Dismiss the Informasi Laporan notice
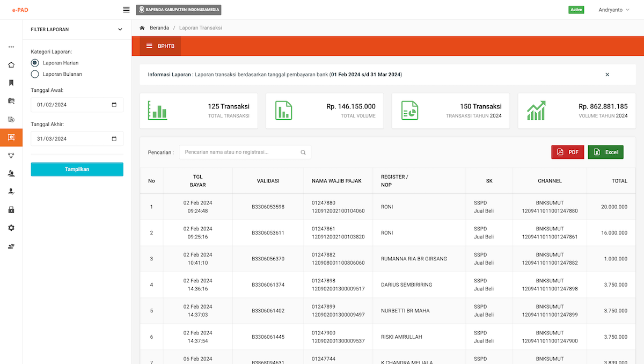Viewport: 644px width, 364px height. (x=607, y=75)
